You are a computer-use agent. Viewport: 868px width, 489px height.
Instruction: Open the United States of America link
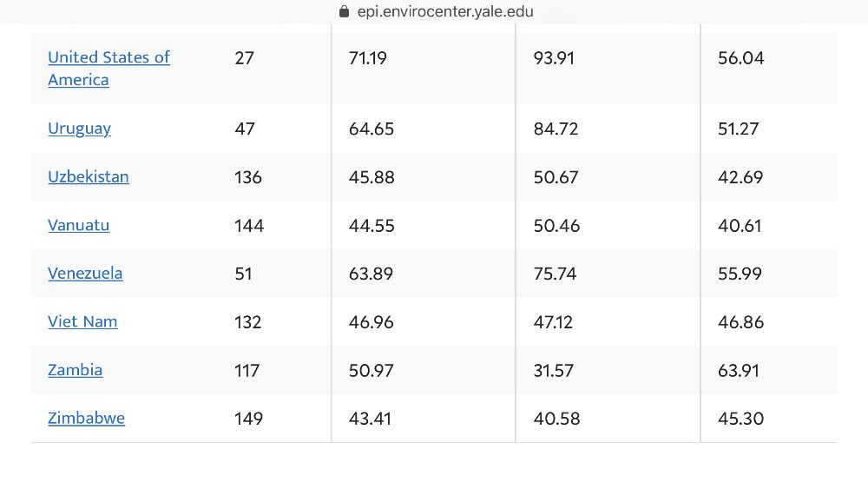coord(108,69)
